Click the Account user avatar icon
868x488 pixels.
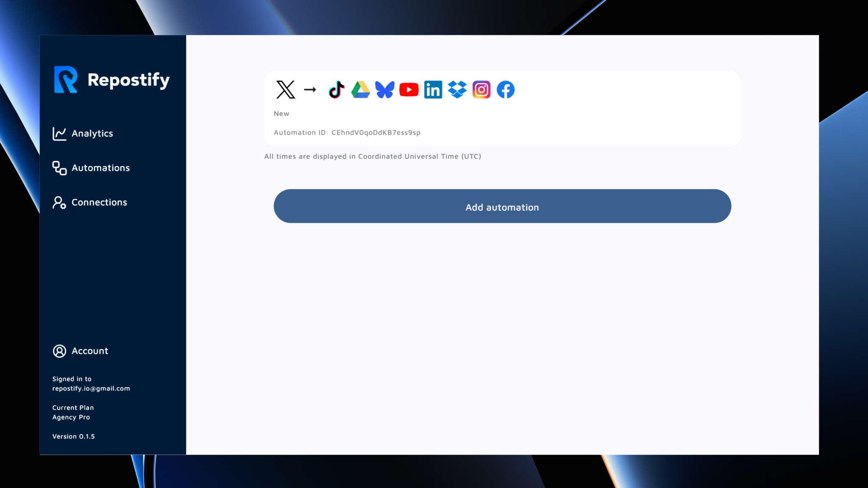coord(59,351)
